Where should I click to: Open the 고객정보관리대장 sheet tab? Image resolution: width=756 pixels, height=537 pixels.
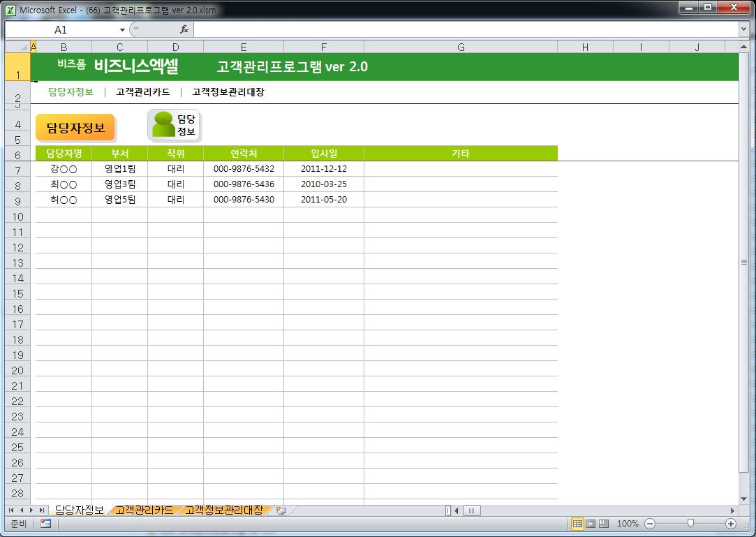coord(225,510)
